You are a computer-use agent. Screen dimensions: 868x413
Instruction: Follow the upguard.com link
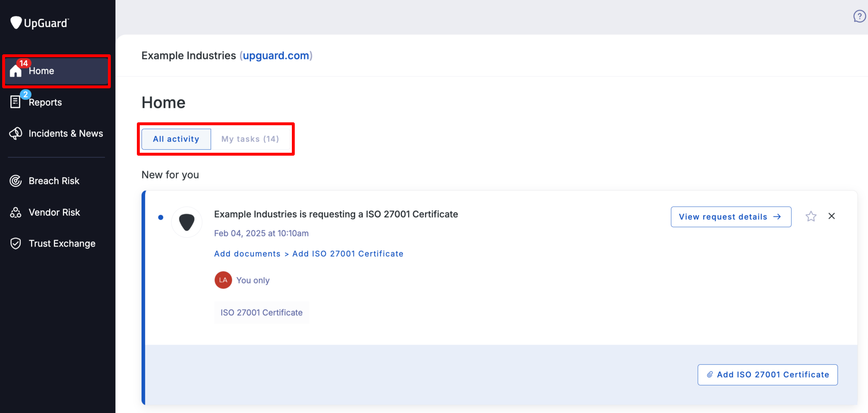coord(276,55)
